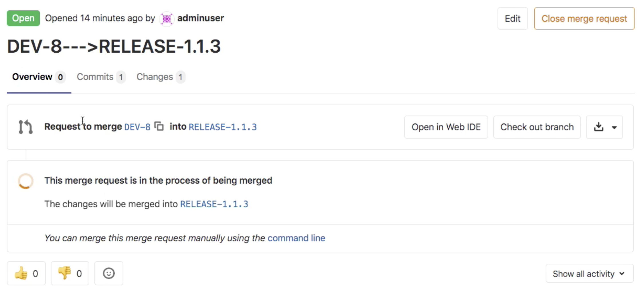The width and height of the screenshot is (644, 294).
Task: Click Check out branch button
Action: pyautogui.click(x=537, y=127)
